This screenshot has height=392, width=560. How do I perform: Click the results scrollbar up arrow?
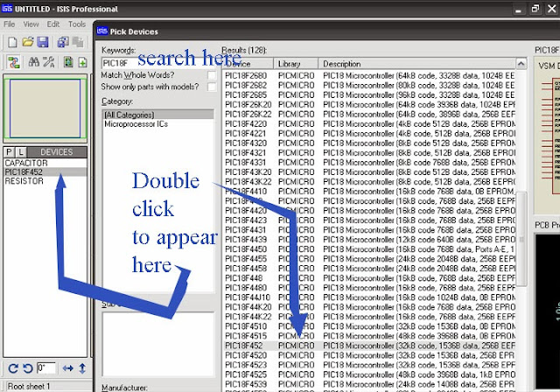click(521, 64)
